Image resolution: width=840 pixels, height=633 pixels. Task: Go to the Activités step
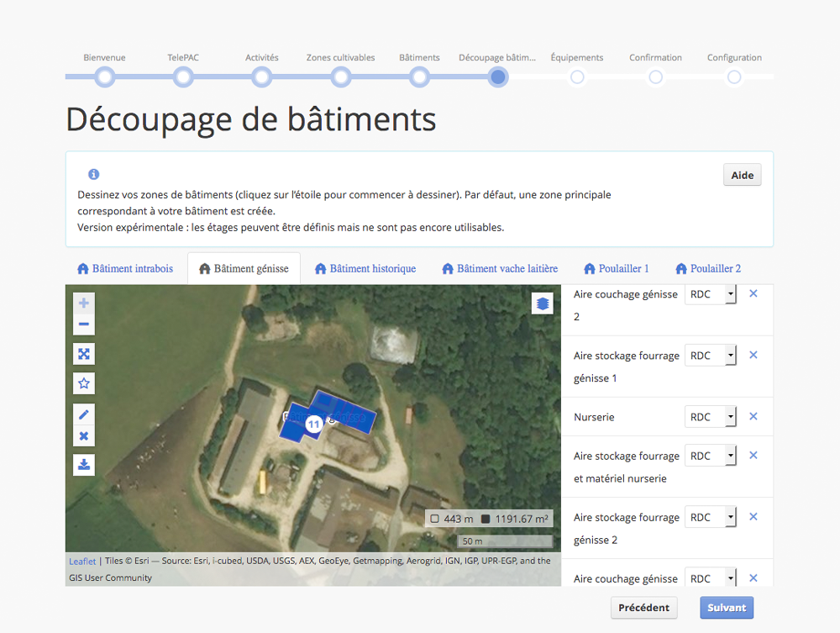click(262, 77)
